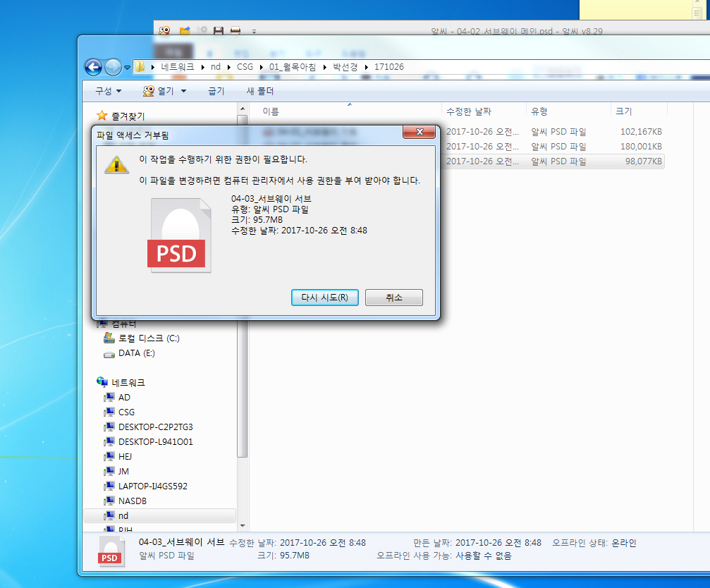Image resolution: width=710 pixels, height=588 pixels.
Task: Click 굽기 burn in the toolbar
Action: coord(216,91)
